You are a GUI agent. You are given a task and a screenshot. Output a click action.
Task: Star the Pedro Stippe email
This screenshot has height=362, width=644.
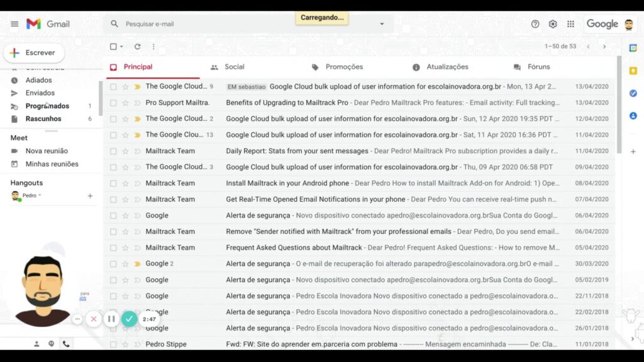pos(125,344)
